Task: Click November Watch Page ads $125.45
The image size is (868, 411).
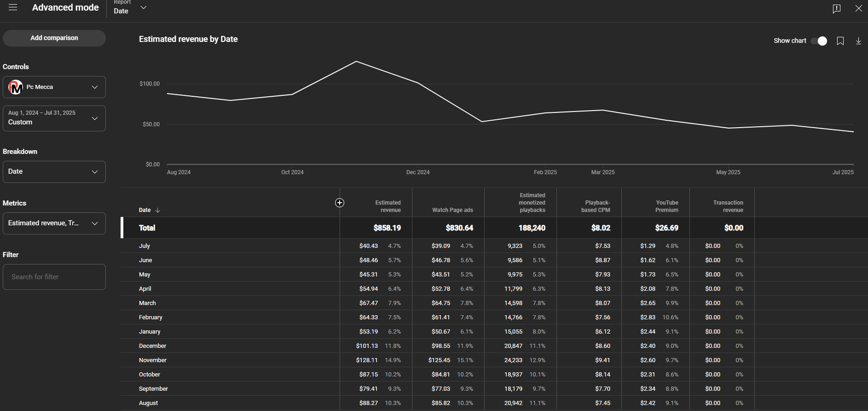Action: [x=439, y=360]
